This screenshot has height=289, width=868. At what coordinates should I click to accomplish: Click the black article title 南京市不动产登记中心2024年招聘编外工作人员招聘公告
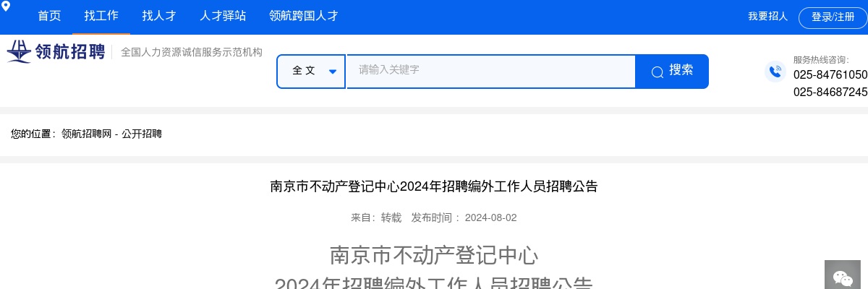pos(434,186)
